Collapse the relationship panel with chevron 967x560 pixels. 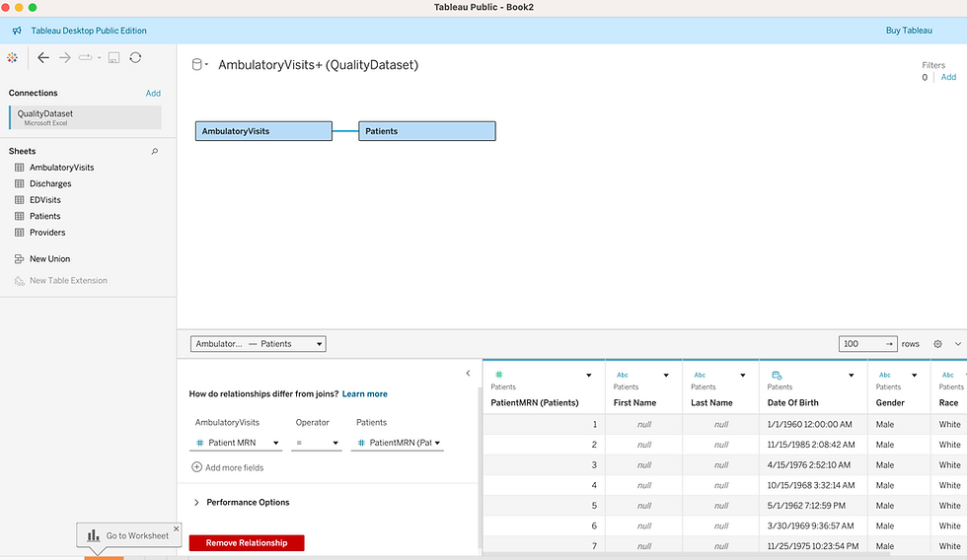[468, 374]
